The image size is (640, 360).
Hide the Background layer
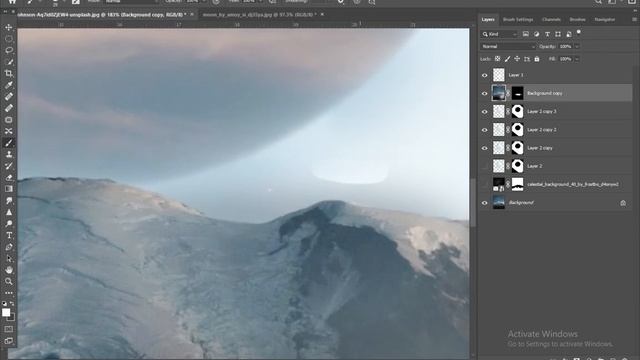click(x=484, y=202)
